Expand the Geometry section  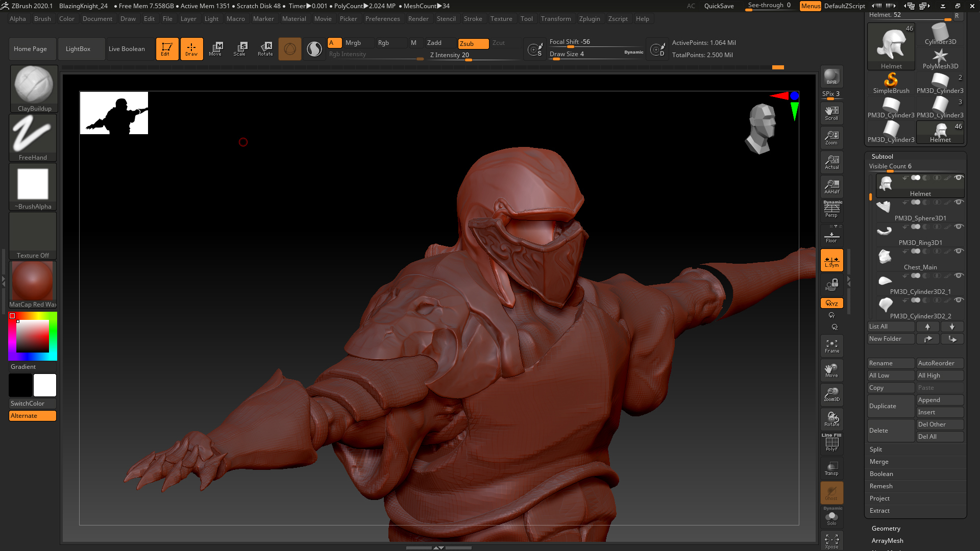pyautogui.click(x=886, y=529)
